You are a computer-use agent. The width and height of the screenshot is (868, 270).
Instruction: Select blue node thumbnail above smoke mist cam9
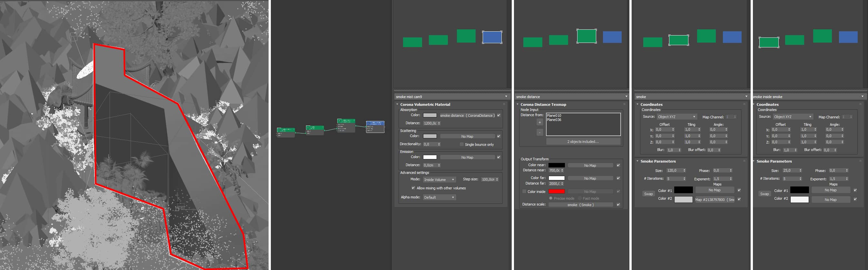coord(492,37)
